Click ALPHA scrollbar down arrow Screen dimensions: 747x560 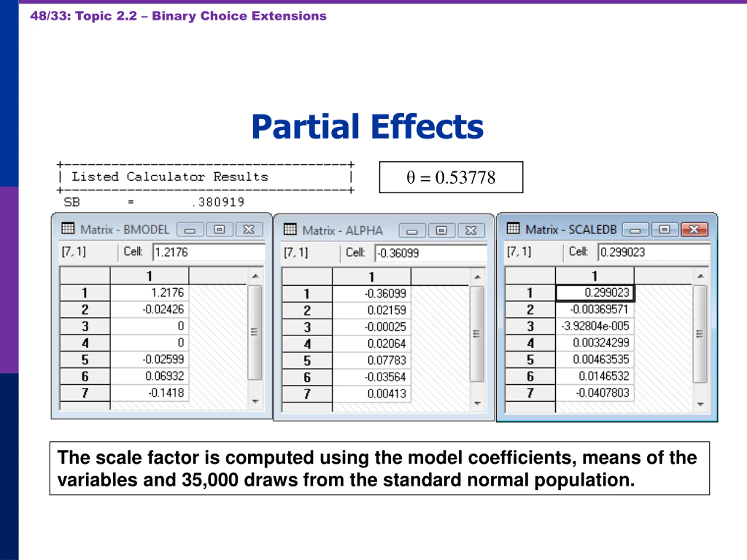pos(477,403)
